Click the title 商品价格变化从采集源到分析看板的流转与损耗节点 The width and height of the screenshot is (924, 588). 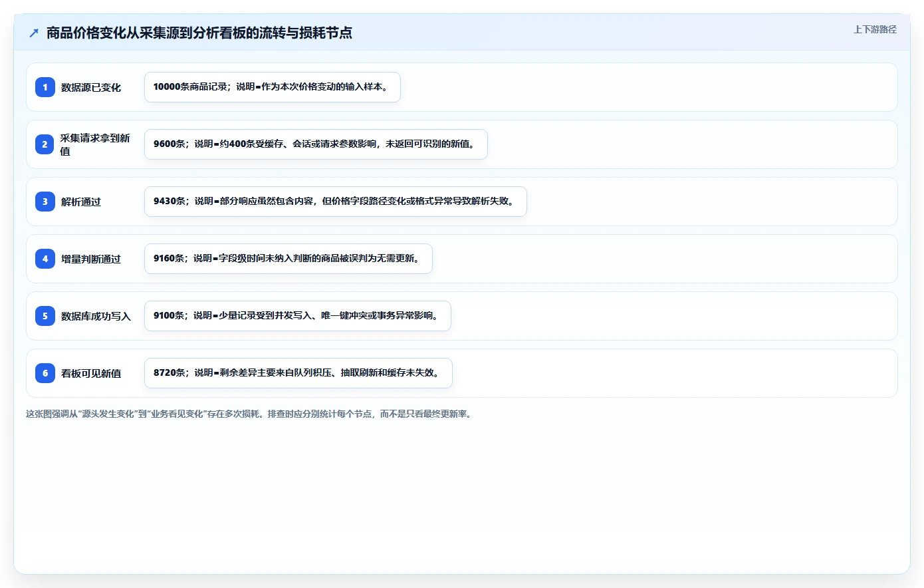[199, 33]
